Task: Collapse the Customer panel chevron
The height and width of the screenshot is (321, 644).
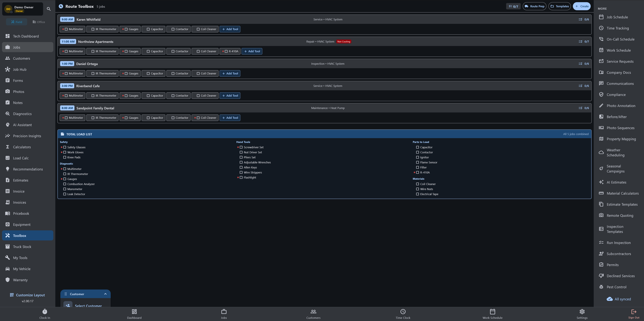Action: pyautogui.click(x=105, y=294)
